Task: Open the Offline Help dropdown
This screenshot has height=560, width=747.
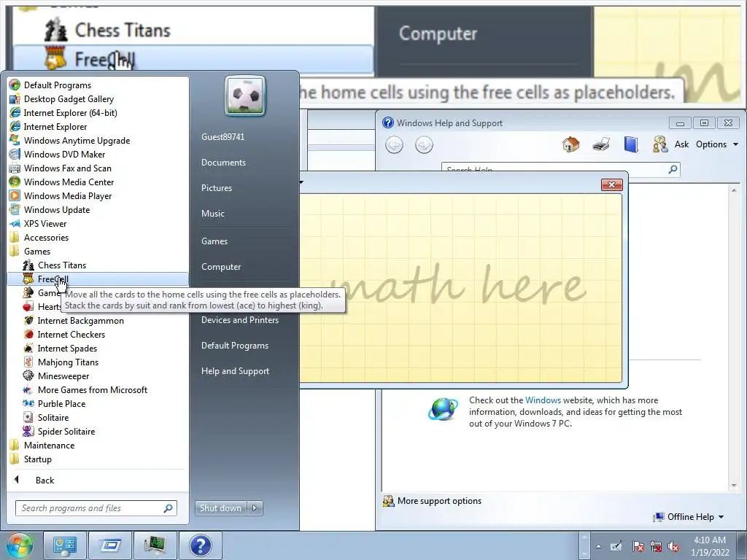Action: [x=689, y=517]
